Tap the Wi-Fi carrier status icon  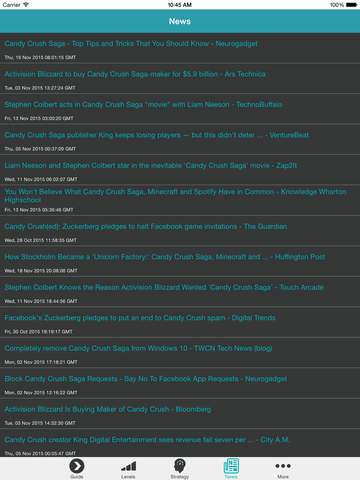(26, 5)
